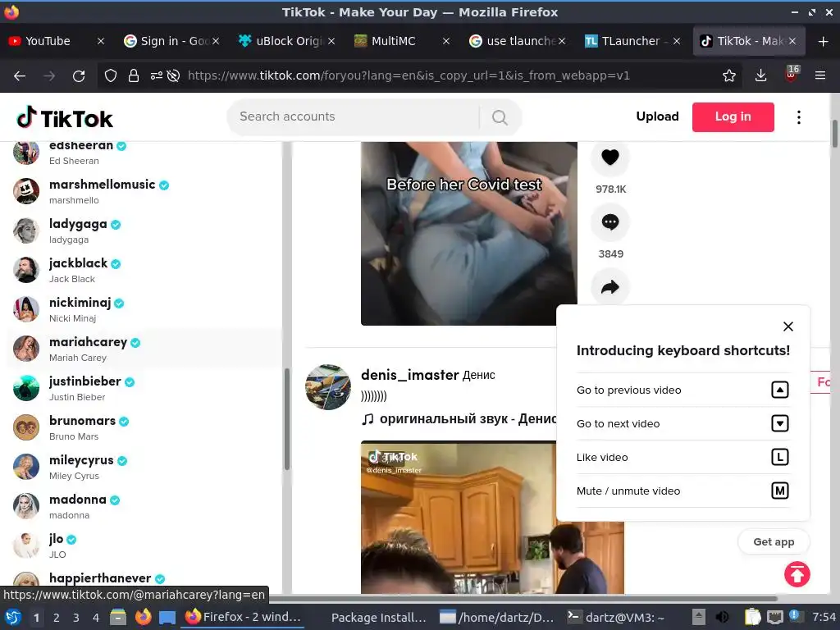Image resolution: width=840 pixels, height=630 pixels.
Task: Open the mariahcarey account
Action: [x=144, y=349]
